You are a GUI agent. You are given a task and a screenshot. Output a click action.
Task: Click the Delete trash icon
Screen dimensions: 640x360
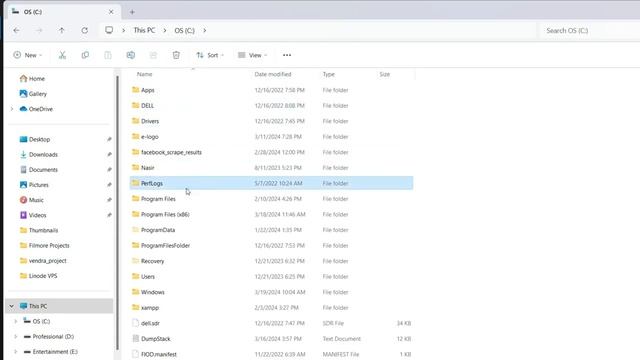pos(176,55)
